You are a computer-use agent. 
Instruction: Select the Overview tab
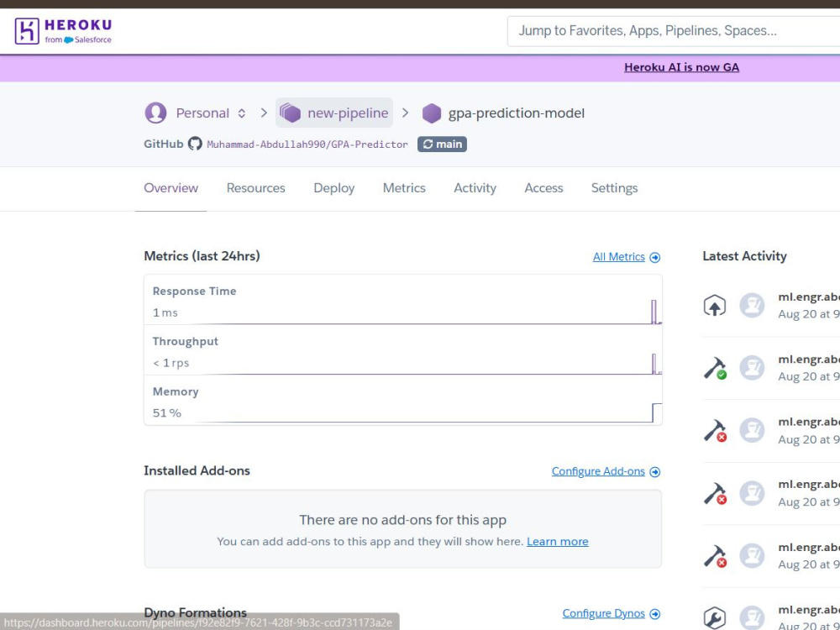tap(171, 188)
